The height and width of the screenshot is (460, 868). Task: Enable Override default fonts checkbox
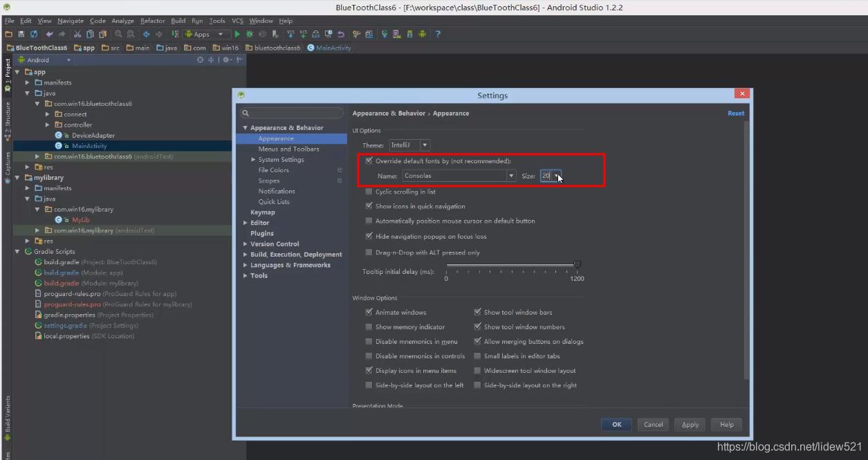point(369,160)
